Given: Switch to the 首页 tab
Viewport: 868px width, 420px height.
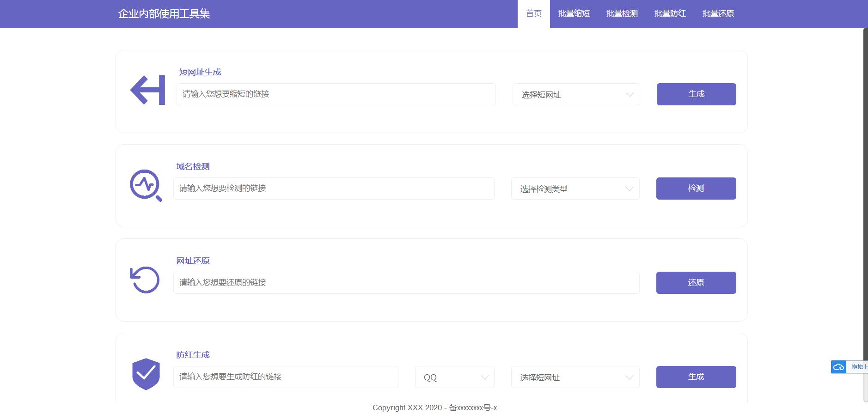Looking at the screenshot, I should pos(533,14).
